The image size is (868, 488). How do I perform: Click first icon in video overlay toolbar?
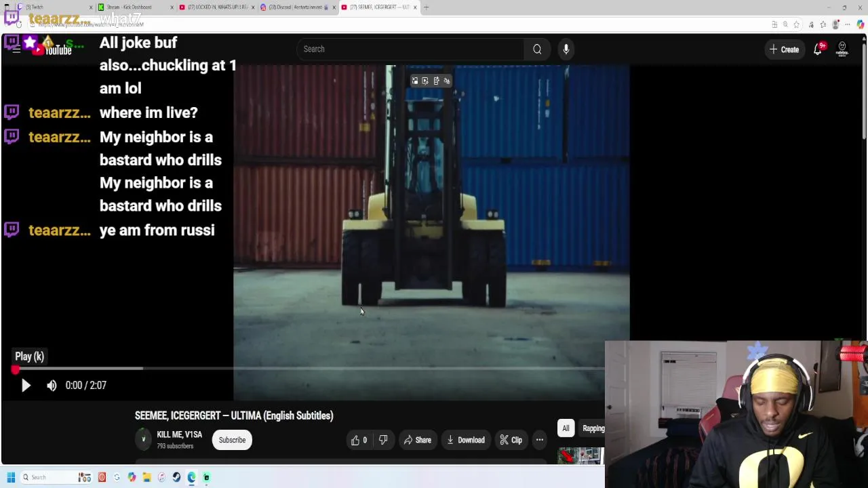pos(415,81)
